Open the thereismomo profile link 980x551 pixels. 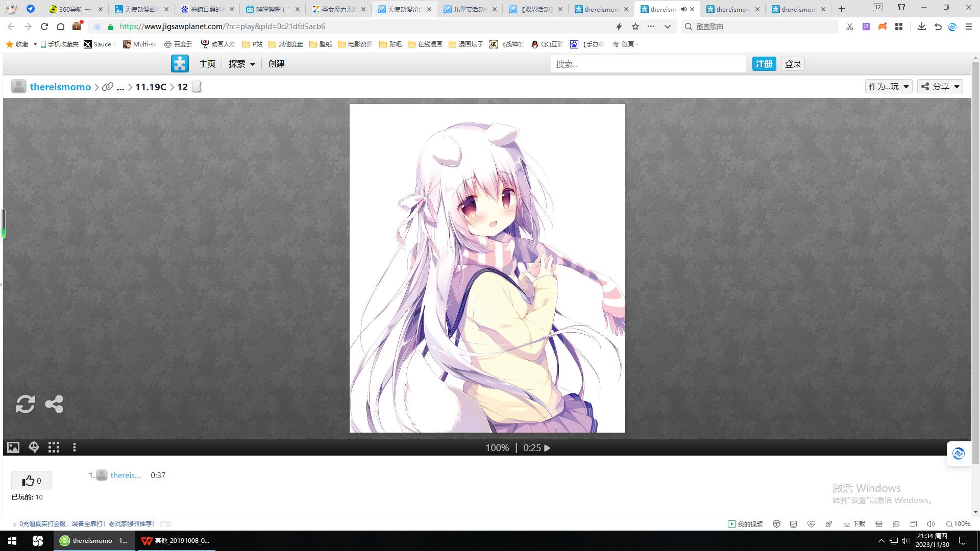pyautogui.click(x=60, y=87)
